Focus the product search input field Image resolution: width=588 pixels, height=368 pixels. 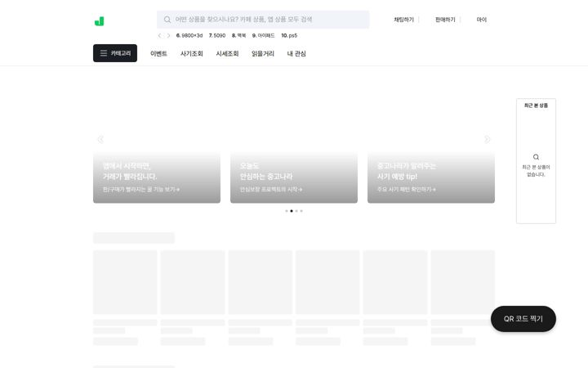[263, 20]
